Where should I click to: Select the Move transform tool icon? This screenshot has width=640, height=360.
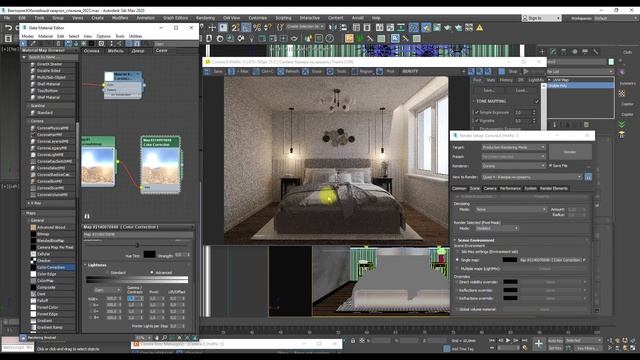click(x=212, y=28)
